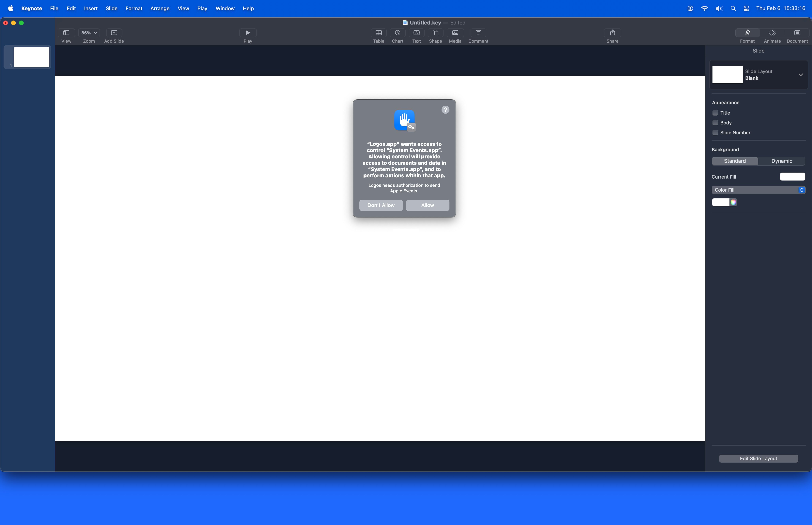Open the File menu
The width and height of the screenshot is (812, 525).
point(54,8)
